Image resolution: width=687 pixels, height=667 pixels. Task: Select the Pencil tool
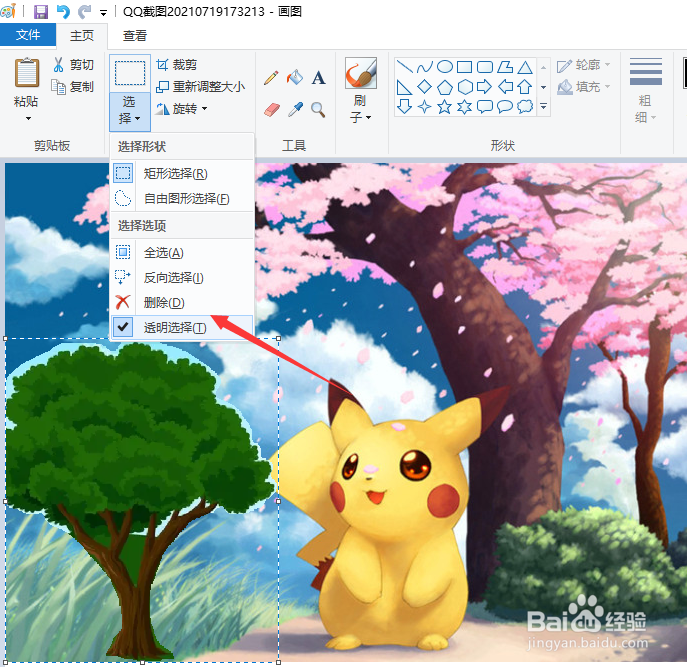[271, 78]
